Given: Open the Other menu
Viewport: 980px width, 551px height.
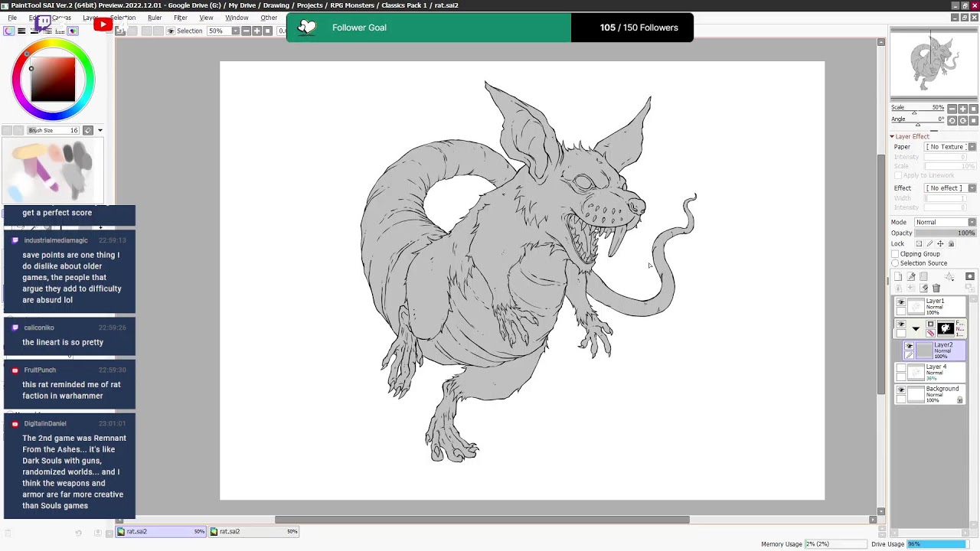Looking at the screenshot, I should [x=269, y=18].
